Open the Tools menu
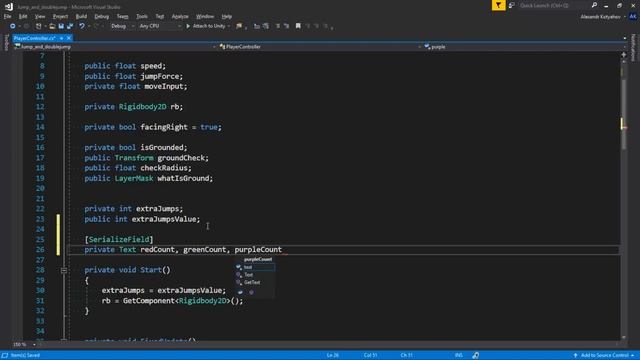This screenshot has height=360, width=640. point(142,16)
